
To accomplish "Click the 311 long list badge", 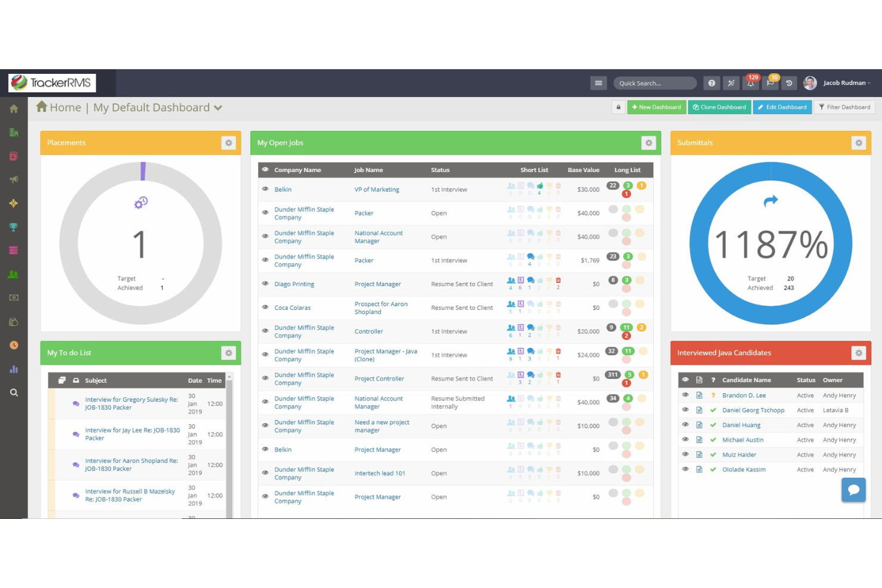I will click(x=613, y=375).
